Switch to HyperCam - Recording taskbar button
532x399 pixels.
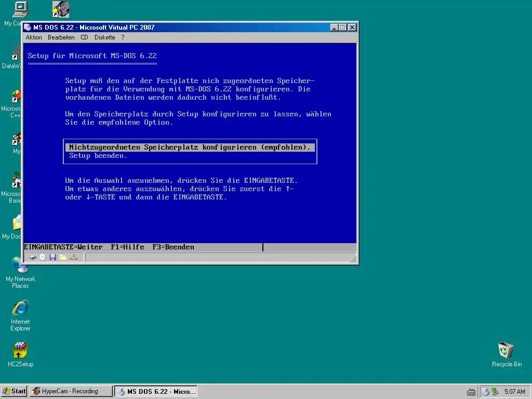pyautogui.click(x=71, y=391)
